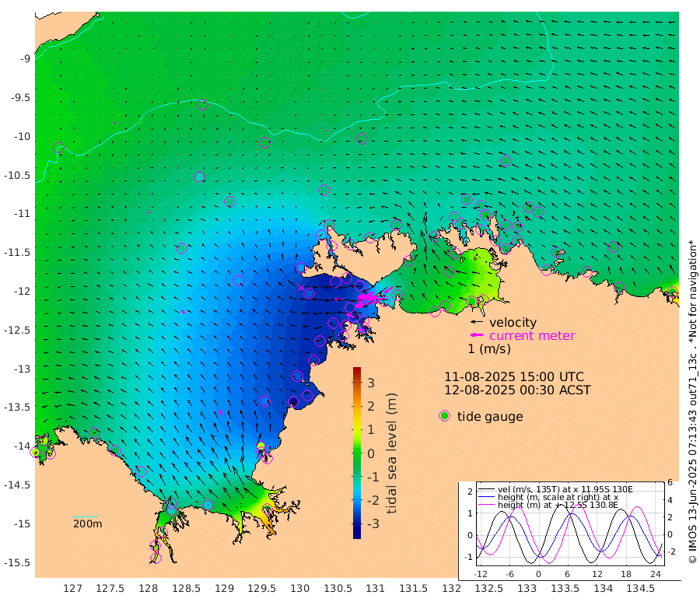Click the latitude axis label '-14.5'
700x602 pixels.
[x=17, y=485]
